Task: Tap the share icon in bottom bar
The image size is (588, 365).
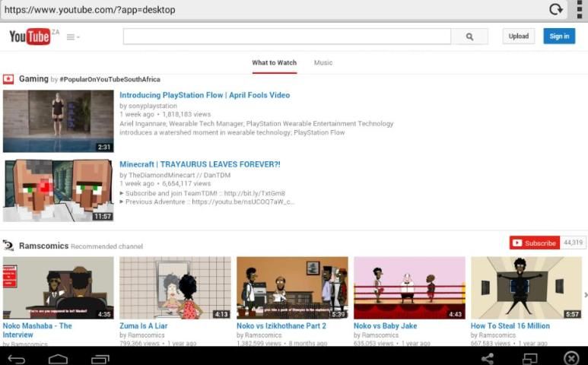Action: pos(488,357)
